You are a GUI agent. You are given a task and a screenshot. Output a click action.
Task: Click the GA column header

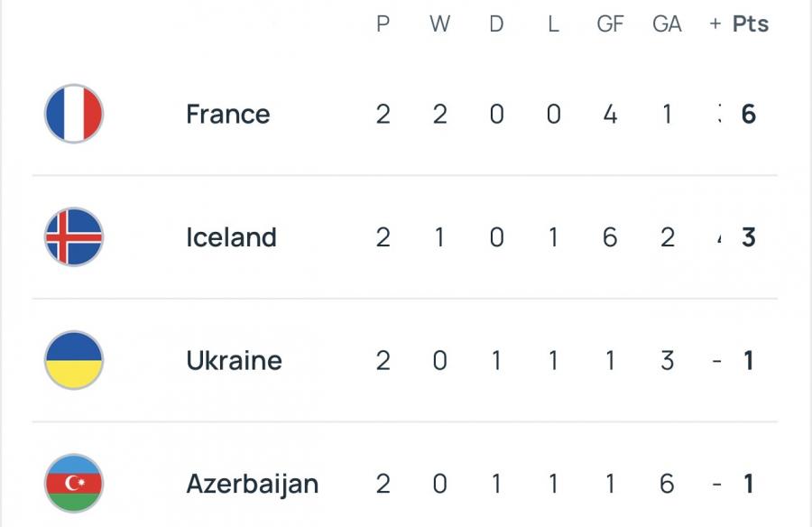(x=667, y=24)
